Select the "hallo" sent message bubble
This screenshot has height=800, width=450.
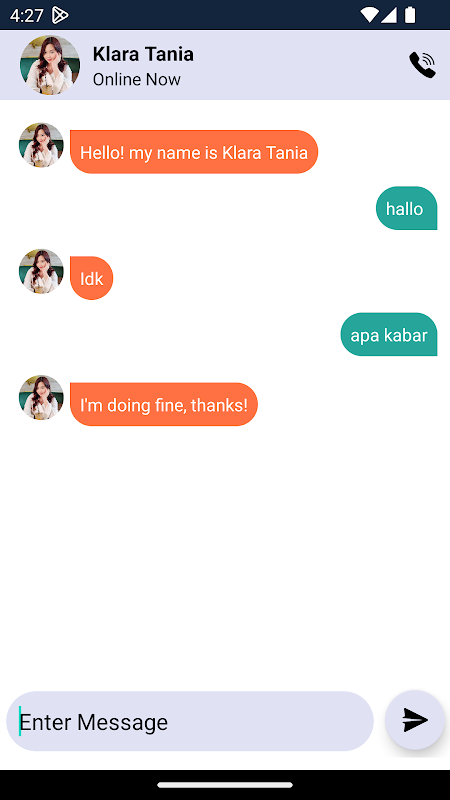[x=406, y=208]
